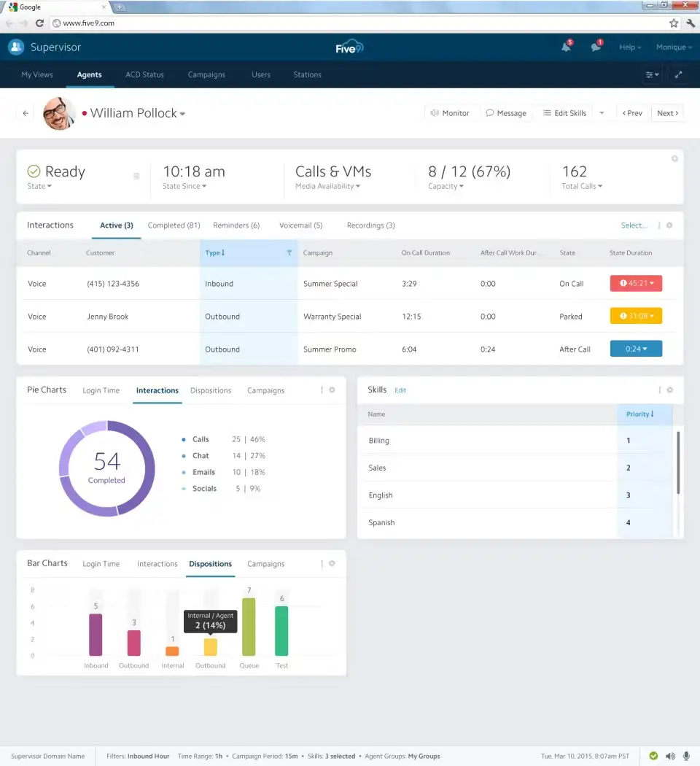The image size is (700, 766).
Task: Toggle the Type column filter icon
Action: coord(289,252)
